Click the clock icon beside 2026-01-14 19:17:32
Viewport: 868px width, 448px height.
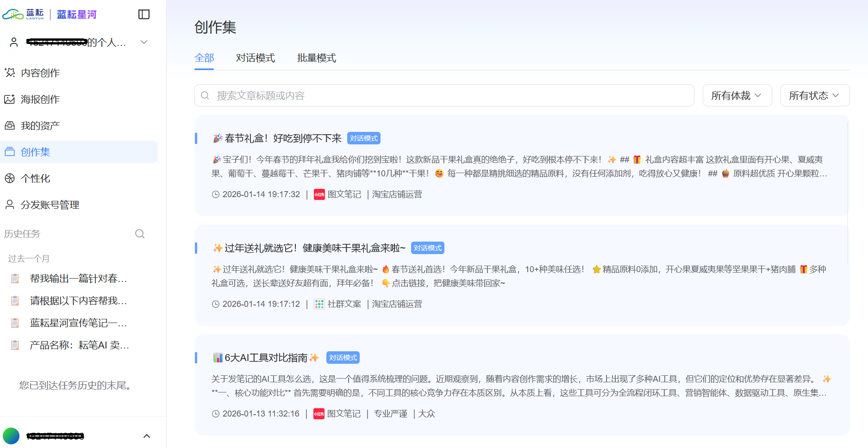pos(216,194)
